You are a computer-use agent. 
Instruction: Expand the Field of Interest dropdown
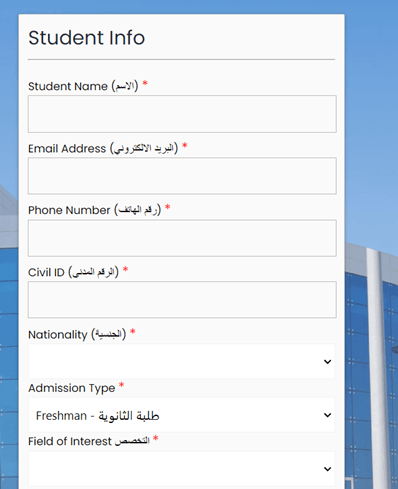181,469
